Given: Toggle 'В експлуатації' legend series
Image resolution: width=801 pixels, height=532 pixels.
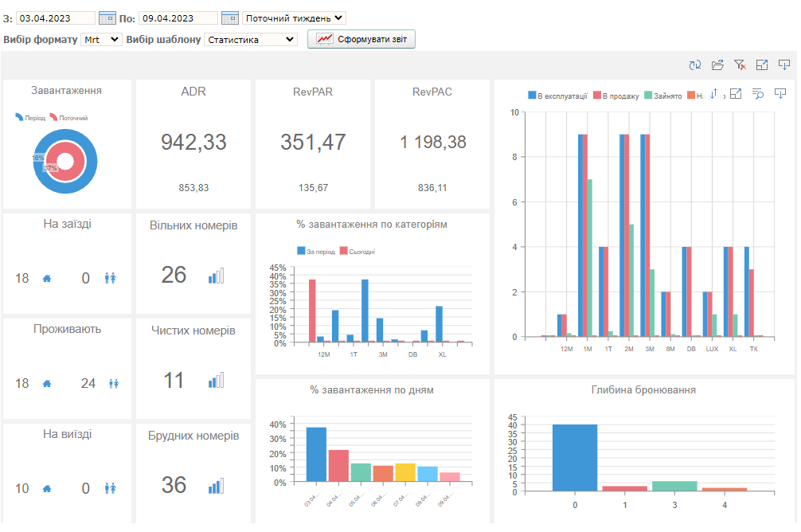Looking at the screenshot, I should 557,96.
